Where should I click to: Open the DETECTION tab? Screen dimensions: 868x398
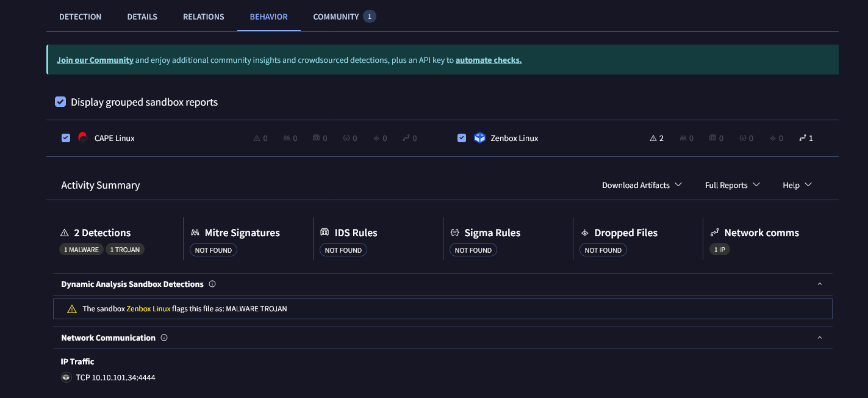(80, 16)
